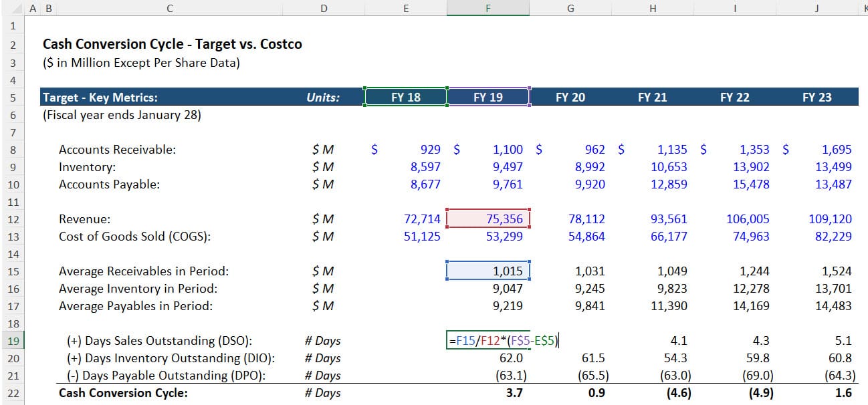This screenshot has width=868, height=405.
Task: Select the Average Receivables cell showing 1,015
Action: tap(488, 270)
